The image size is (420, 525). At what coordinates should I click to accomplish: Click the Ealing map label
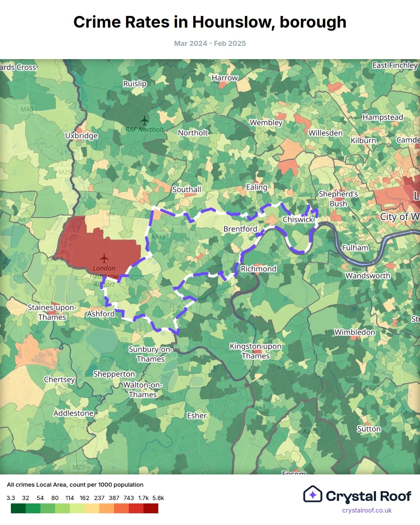tap(256, 187)
